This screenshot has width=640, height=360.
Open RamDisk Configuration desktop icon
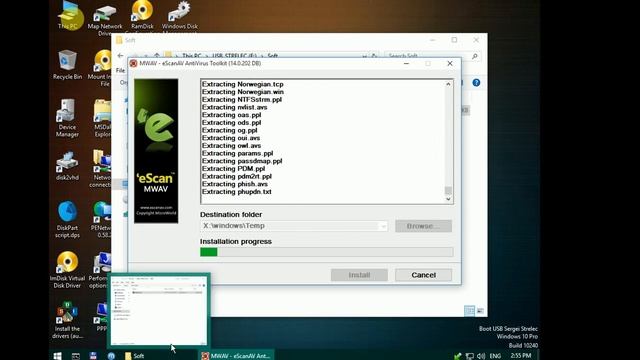coord(142,17)
